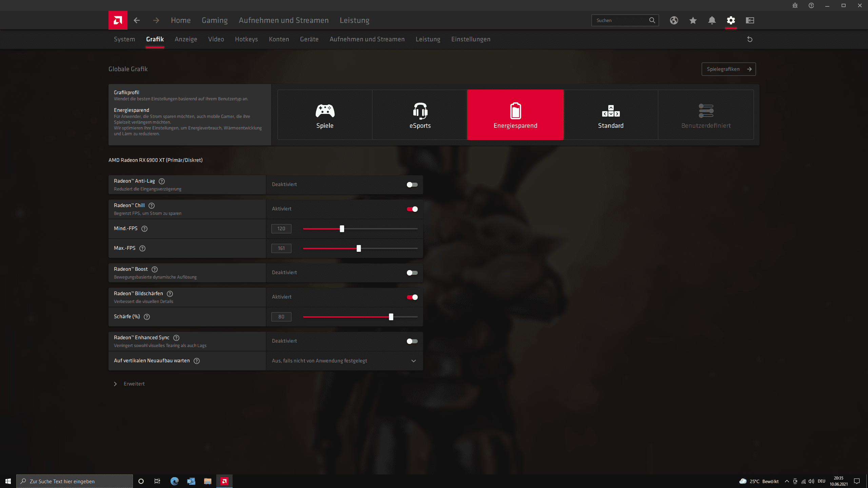This screenshot has width=868, height=488.
Task: Open Windows Start menu
Action: (x=8, y=481)
